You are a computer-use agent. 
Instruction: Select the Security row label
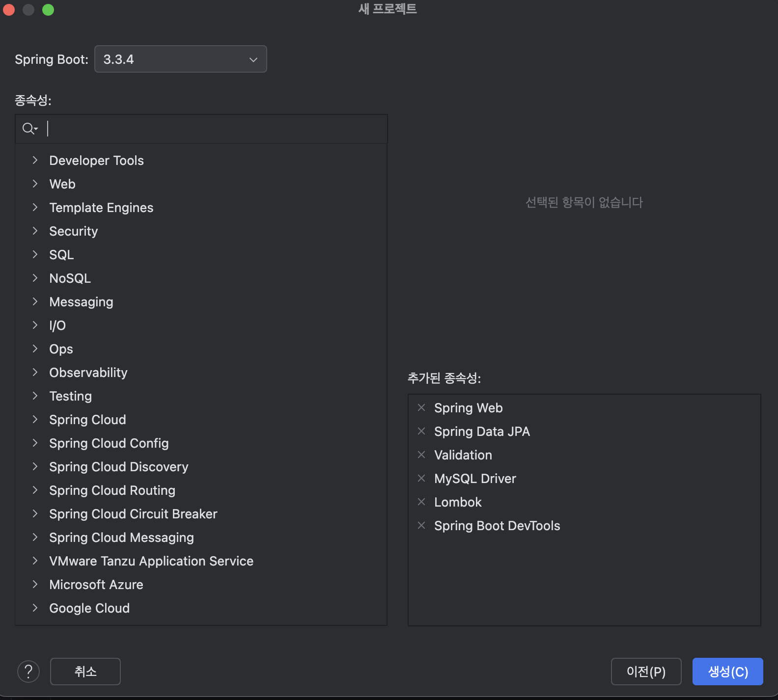click(x=74, y=231)
